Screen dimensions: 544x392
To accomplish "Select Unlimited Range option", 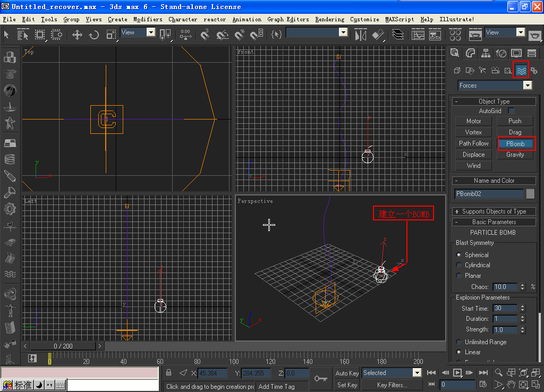I will point(459,342).
